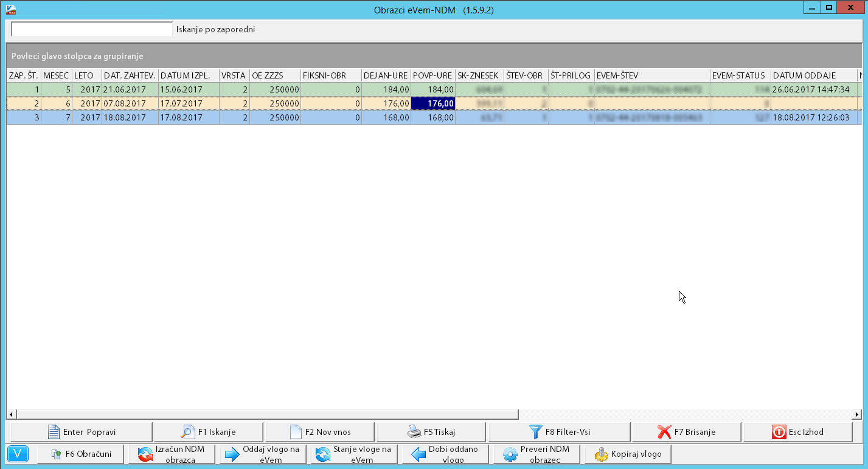This screenshot has width=868, height=469.
Task: Select payout date 15.06.2017 cell
Action: 189,89
